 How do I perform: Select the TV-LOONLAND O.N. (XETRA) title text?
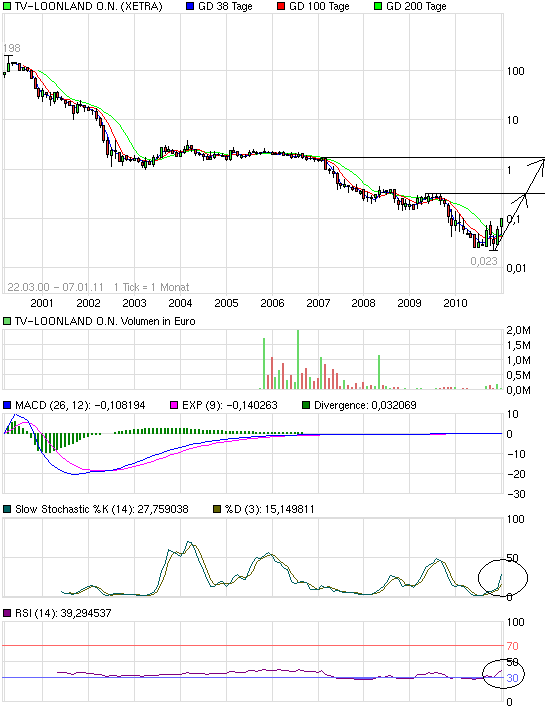[x=88, y=6]
